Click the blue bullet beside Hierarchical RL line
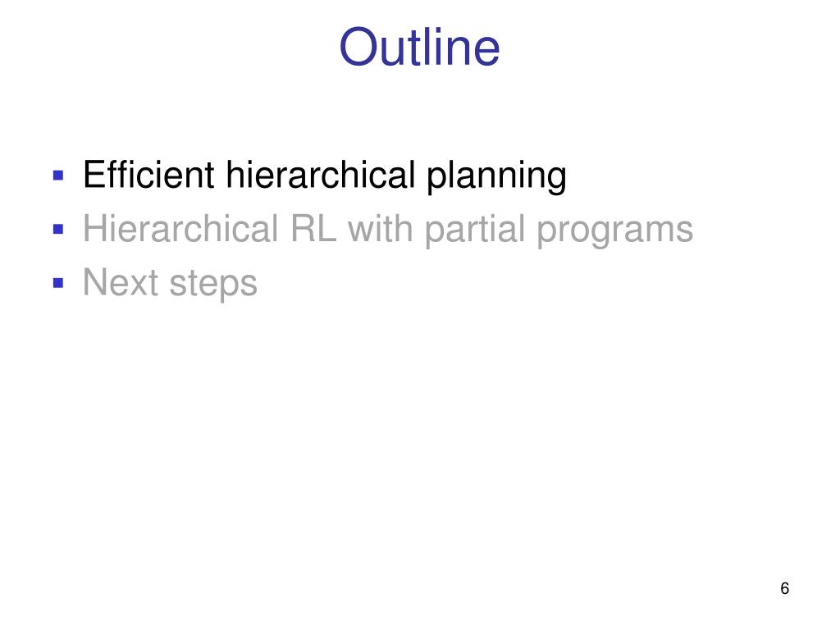Viewport: 840px width, 630px height. coord(58,230)
